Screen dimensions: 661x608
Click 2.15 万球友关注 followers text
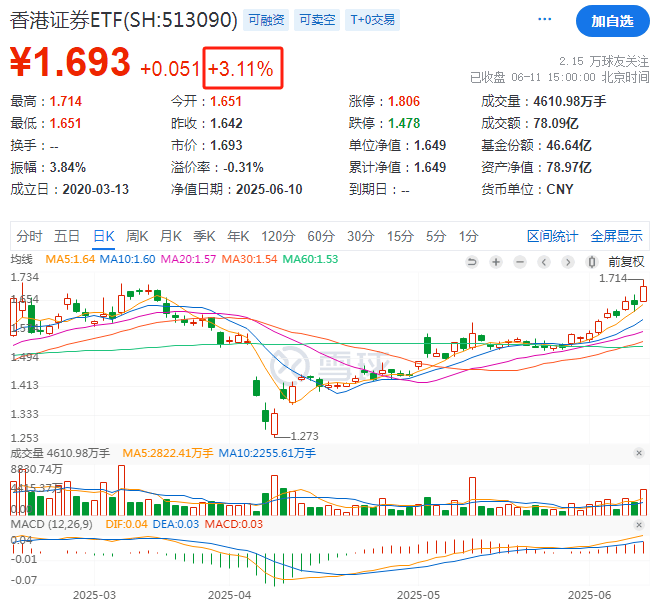(604, 62)
